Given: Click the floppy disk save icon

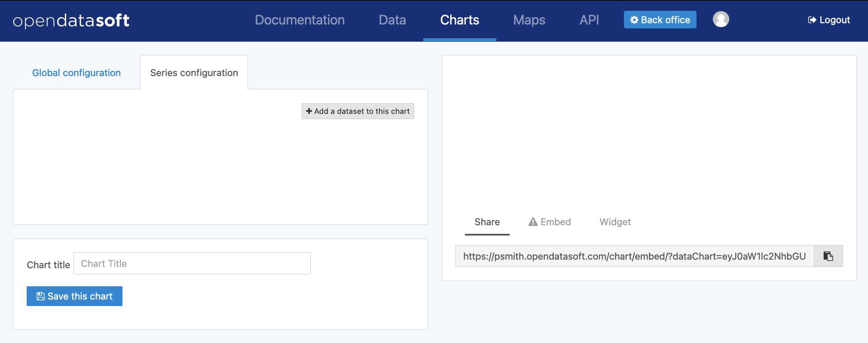Looking at the screenshot, I should click(40, 296).
